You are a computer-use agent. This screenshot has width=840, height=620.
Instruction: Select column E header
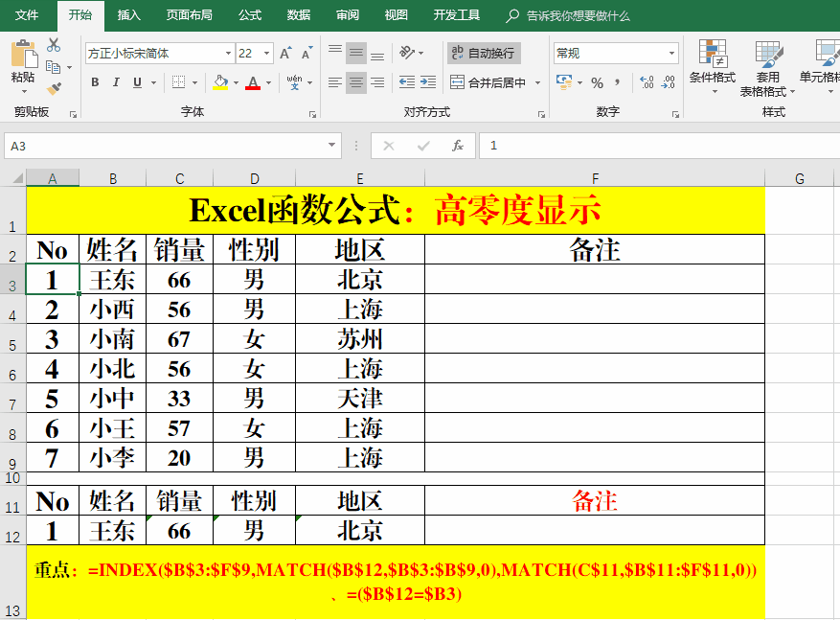pos(360,178)
